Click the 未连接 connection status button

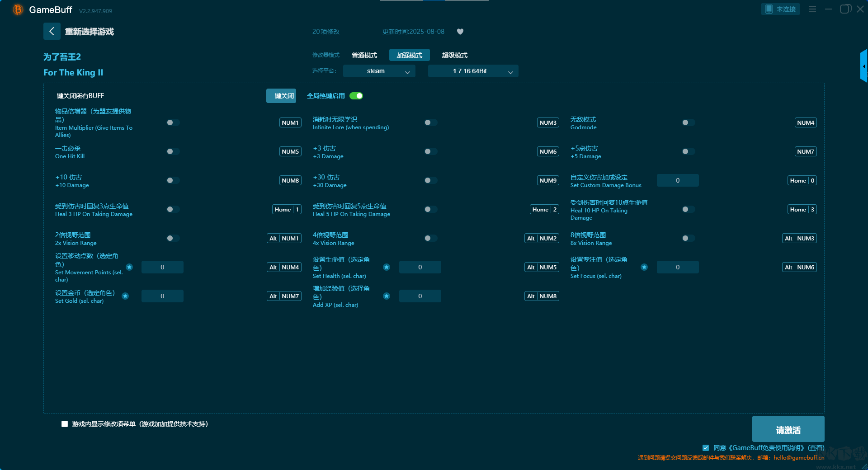[x=780, y=9]
